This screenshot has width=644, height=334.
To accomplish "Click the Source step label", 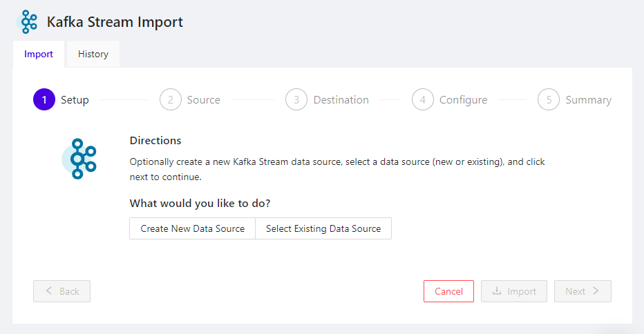I will (203, 100).
